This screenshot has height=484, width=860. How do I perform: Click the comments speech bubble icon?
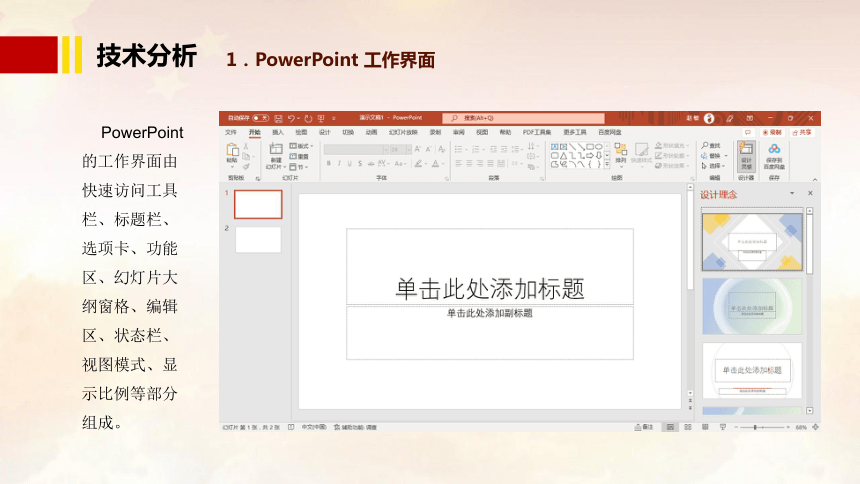tap(748, 133)
